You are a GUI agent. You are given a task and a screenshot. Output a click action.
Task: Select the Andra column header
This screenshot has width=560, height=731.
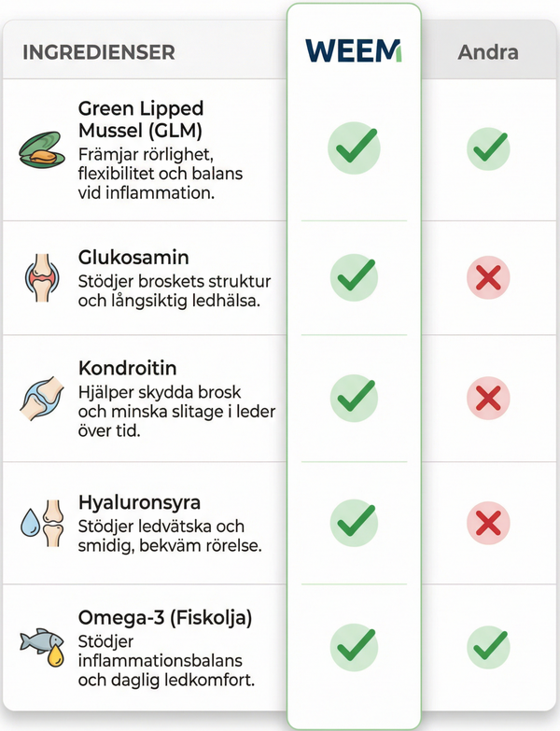(x=487, y=51)
